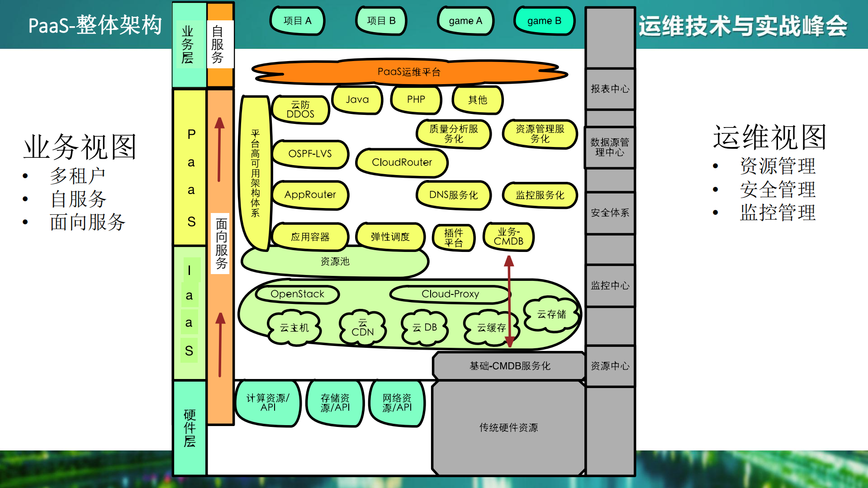
Task: Toggle the 自服务 column label
Action: pos(219,44)
